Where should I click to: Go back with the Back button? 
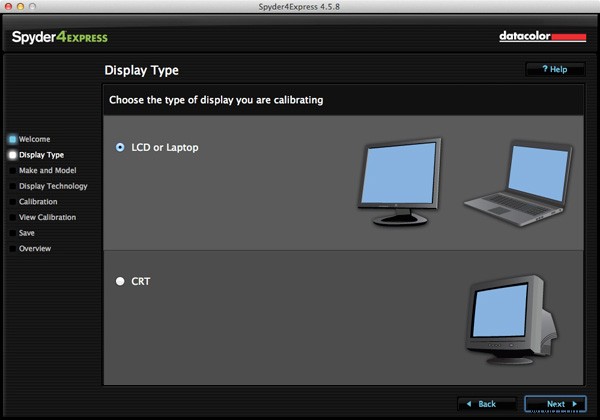(487, 404)
